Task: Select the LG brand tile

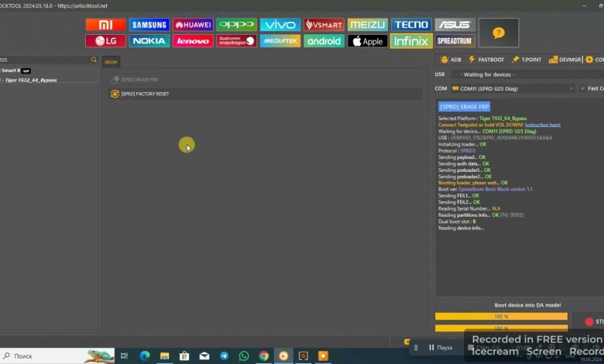Action: point(105,41)
